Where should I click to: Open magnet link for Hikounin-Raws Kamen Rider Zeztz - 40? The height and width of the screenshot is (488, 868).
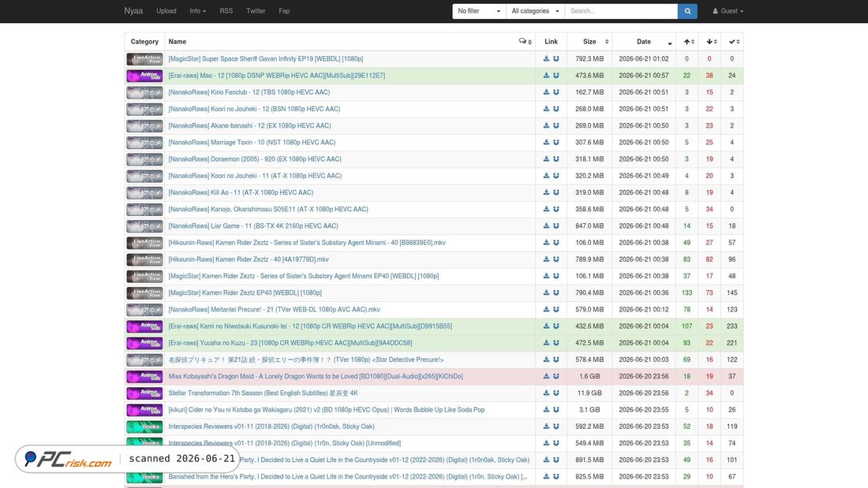556,259
